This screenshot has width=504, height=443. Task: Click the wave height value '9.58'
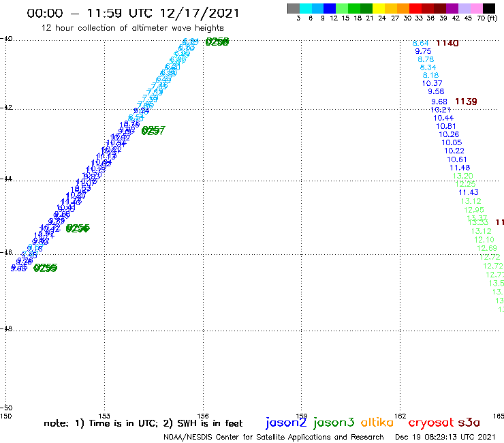click(436, 91)
